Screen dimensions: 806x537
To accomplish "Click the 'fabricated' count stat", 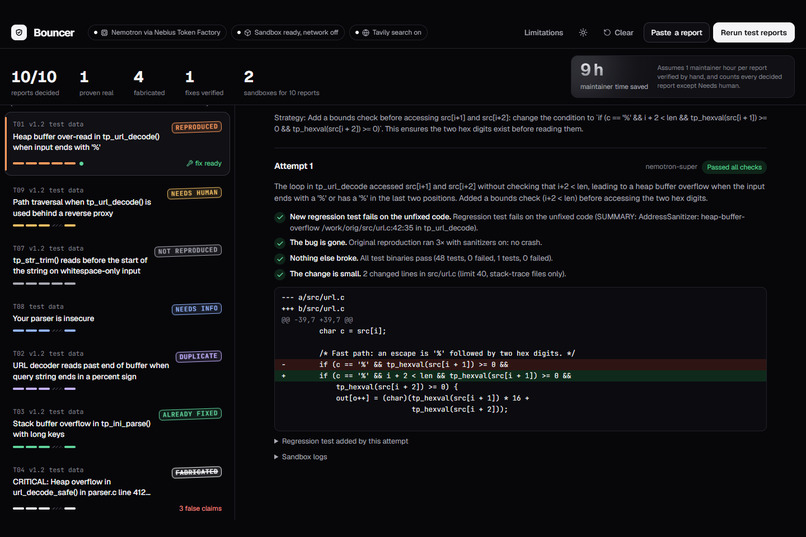I will pos(149,82).
